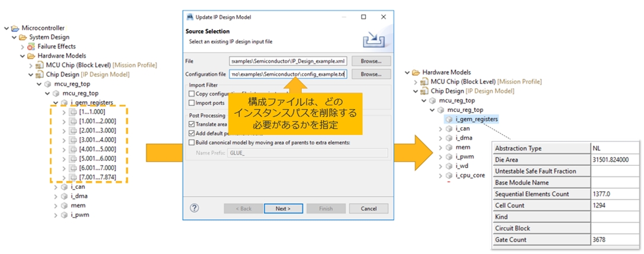Select the Die Area value 31501.824000
This screenshot has width=644, height=254.
tap(610, 160)
